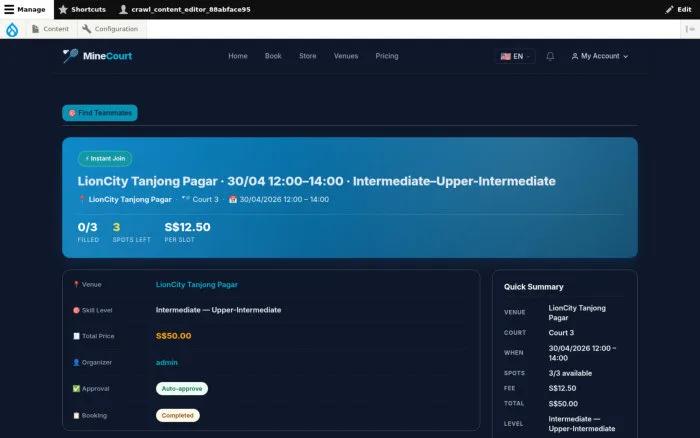The width and height of the screenshot is (700, 438).
Task: Click the date value in Quick Summary
Action: (x=582, y=353)
